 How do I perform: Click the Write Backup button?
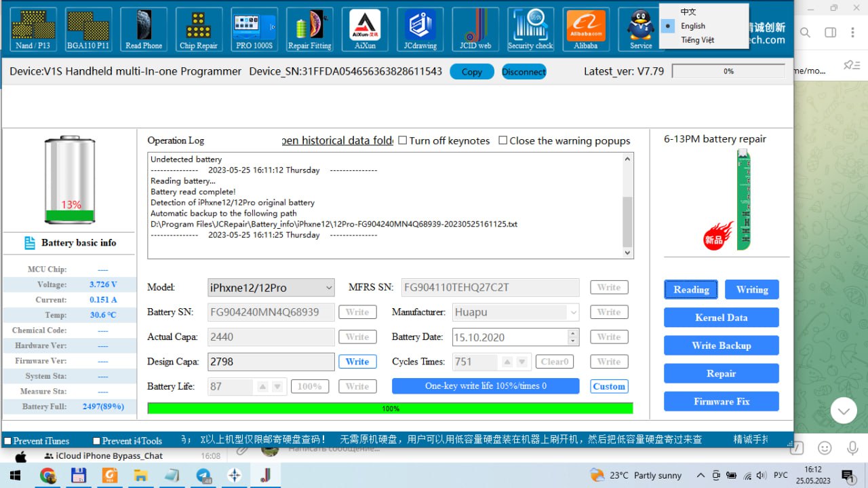pyautogui.click(x=721, y=345)
